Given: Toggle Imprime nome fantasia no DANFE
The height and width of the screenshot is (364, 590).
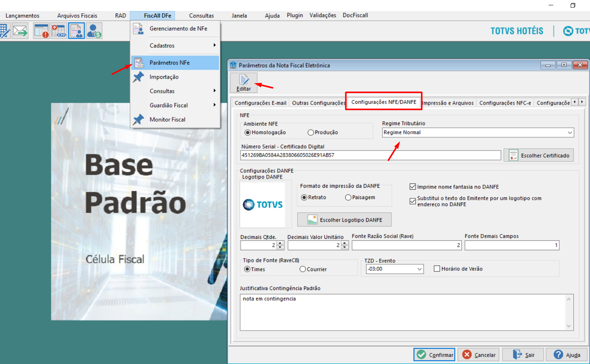Looking at the screenshot, I should (x=413, y=187).
